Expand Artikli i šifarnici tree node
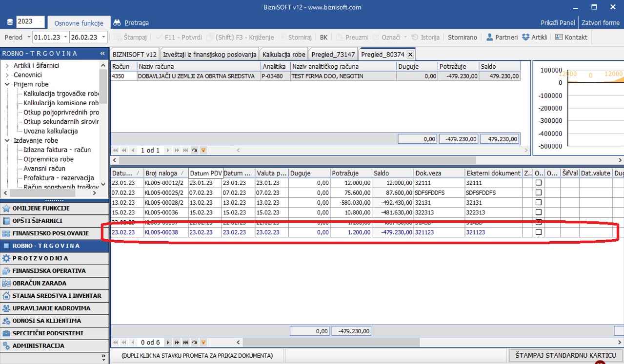 [x=7, y=65]
